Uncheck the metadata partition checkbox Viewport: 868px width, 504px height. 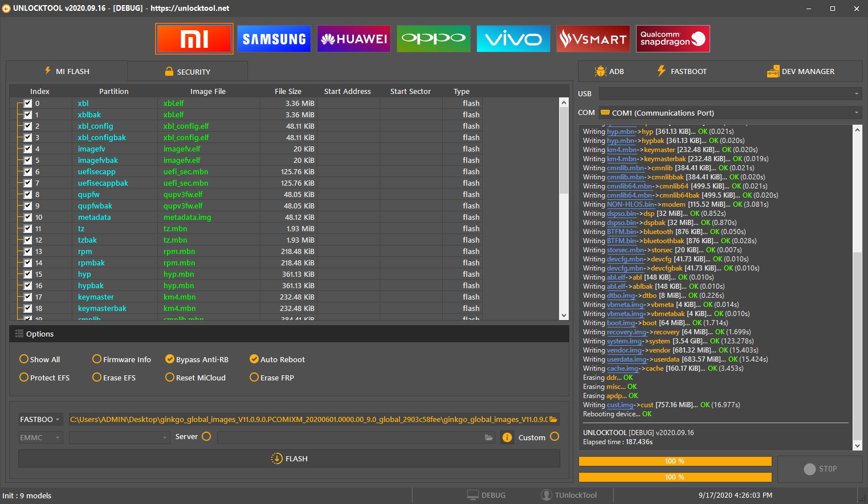coord(28,217)
